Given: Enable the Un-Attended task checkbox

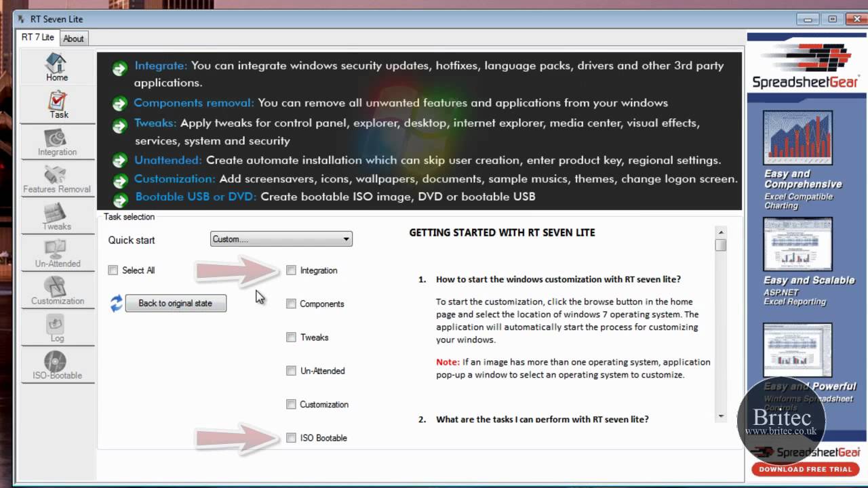Looking at the screenshot, I should 291,371.
